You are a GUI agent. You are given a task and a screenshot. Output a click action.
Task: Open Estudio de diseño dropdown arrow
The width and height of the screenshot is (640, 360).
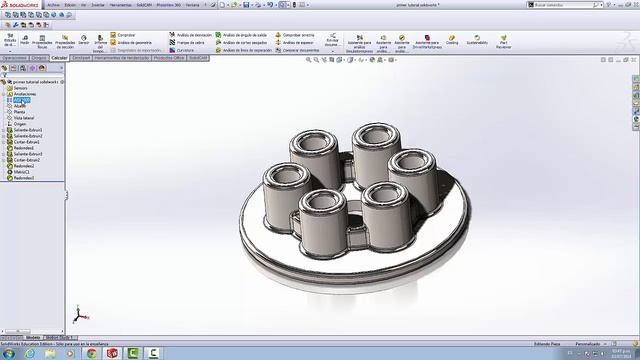[10, 51]
